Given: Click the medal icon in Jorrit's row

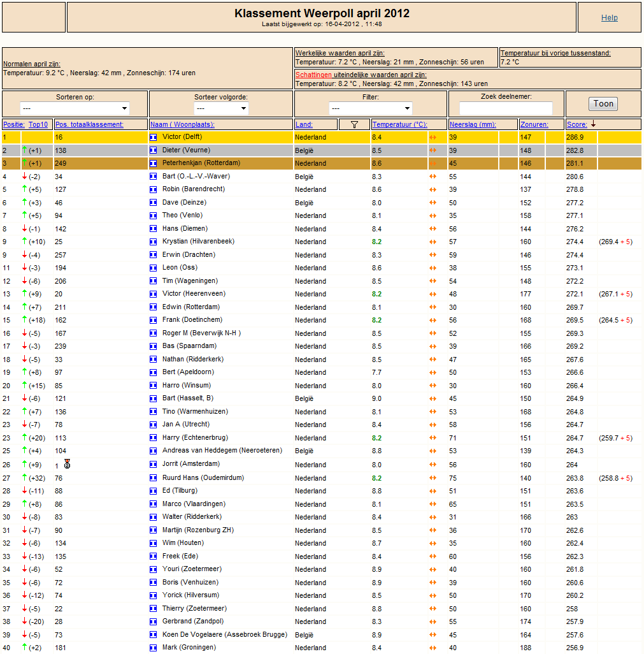Looking at the screenshot, I should coord(67,464).
